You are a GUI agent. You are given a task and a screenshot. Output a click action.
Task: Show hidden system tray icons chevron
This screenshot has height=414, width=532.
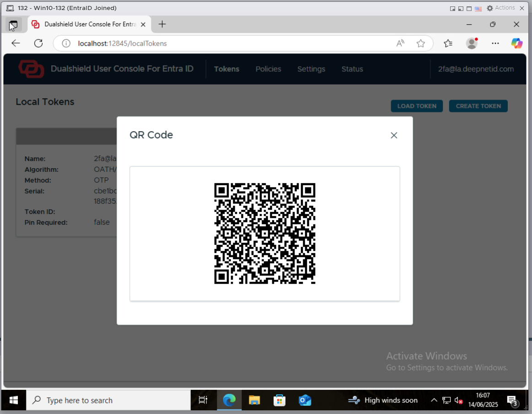pos(434,400)
